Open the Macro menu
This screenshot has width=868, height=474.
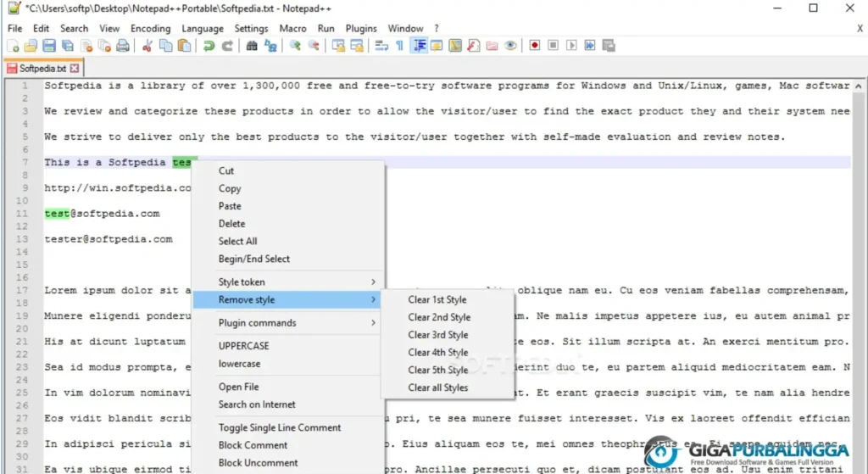(x=292, y=28)
